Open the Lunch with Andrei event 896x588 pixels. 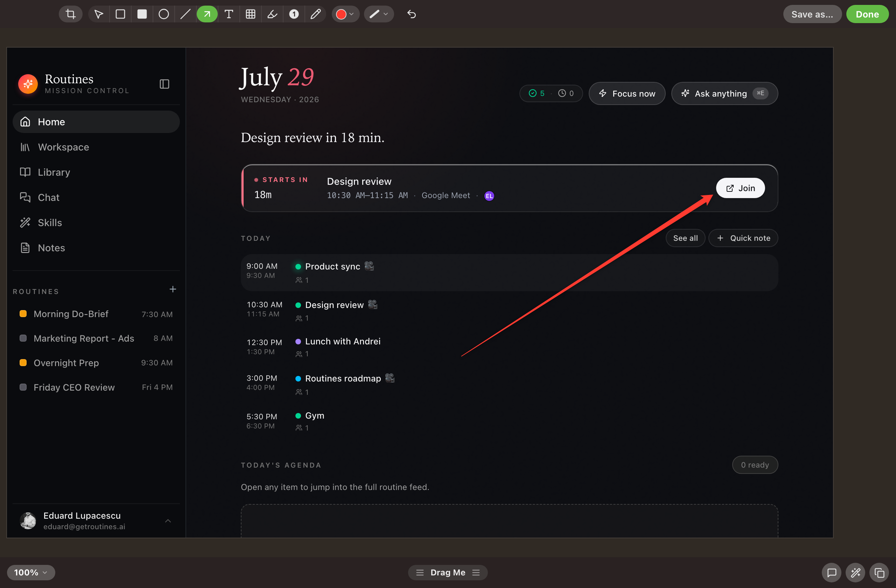pyautogui.click(x=509, y=347)
